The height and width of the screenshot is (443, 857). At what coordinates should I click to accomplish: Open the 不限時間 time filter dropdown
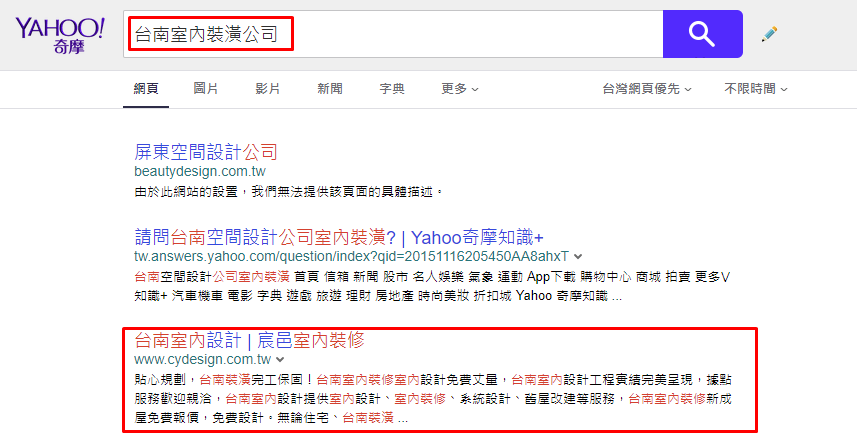(756, 88)
